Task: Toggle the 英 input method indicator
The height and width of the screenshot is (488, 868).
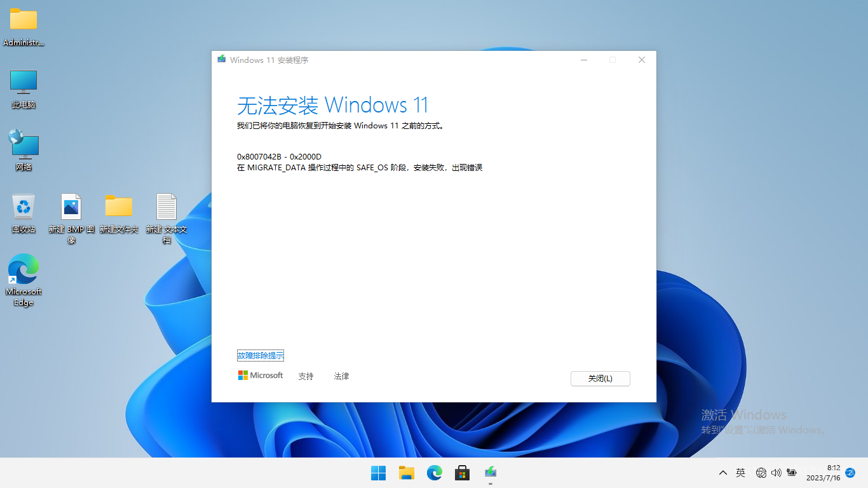Action: pos(740,473)
